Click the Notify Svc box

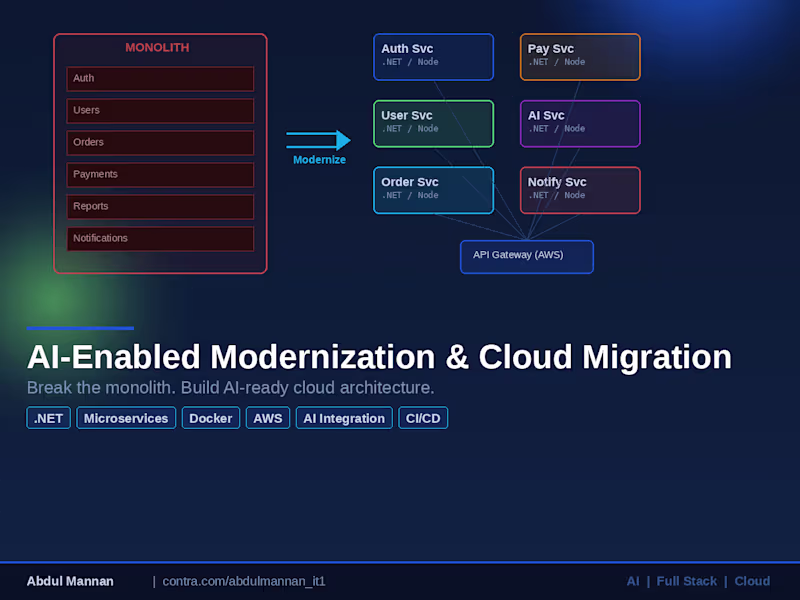point(580,190)
